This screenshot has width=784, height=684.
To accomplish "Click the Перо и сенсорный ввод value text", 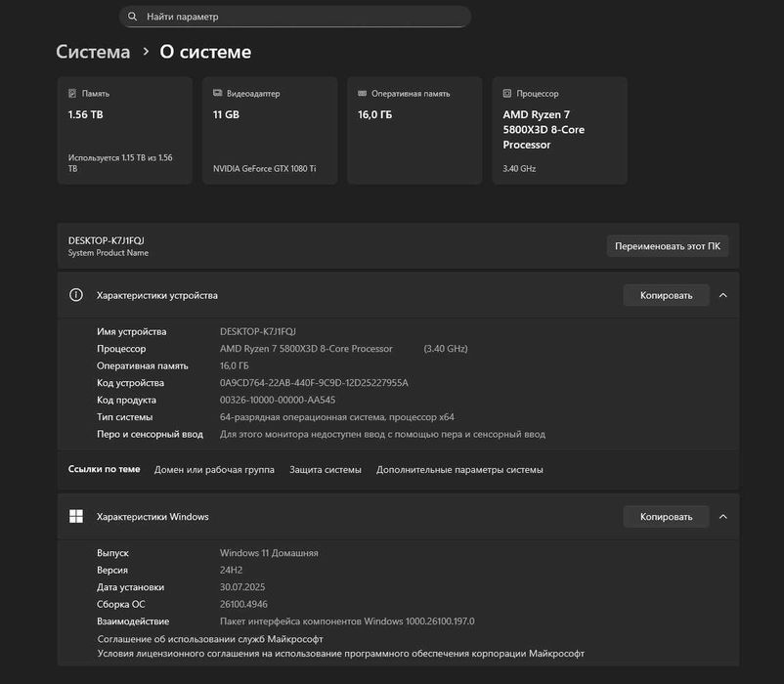I will (382, 434).
